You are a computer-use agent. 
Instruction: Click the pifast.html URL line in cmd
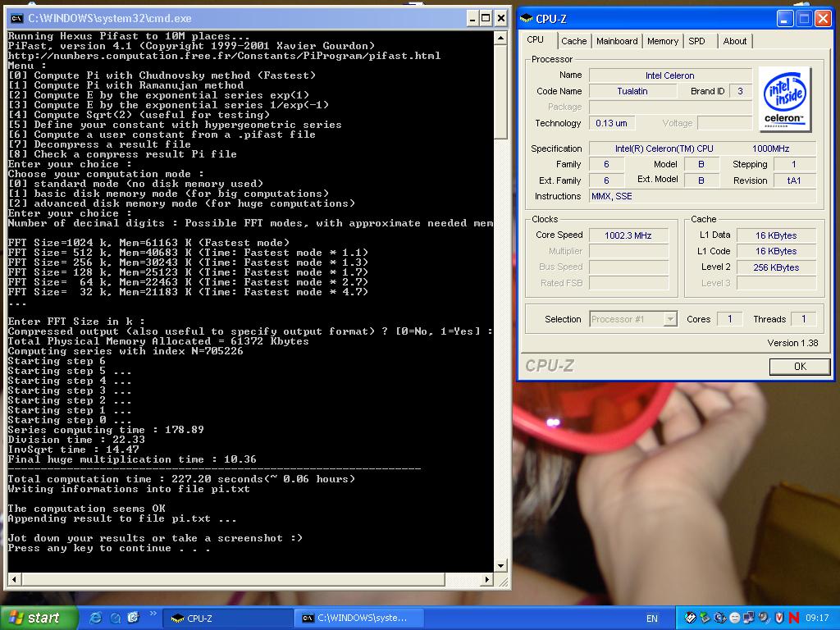pyautogui.click(x=224, y=56)
